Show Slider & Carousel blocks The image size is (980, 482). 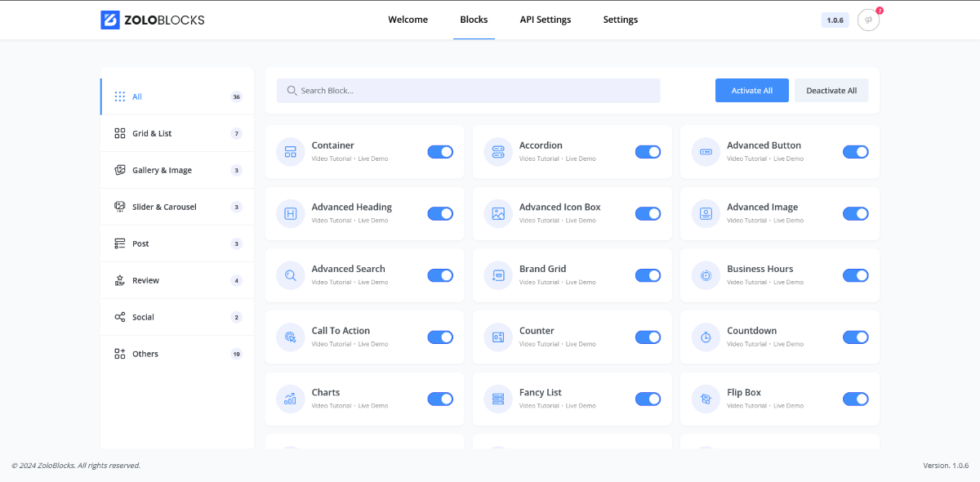[177, 207]
